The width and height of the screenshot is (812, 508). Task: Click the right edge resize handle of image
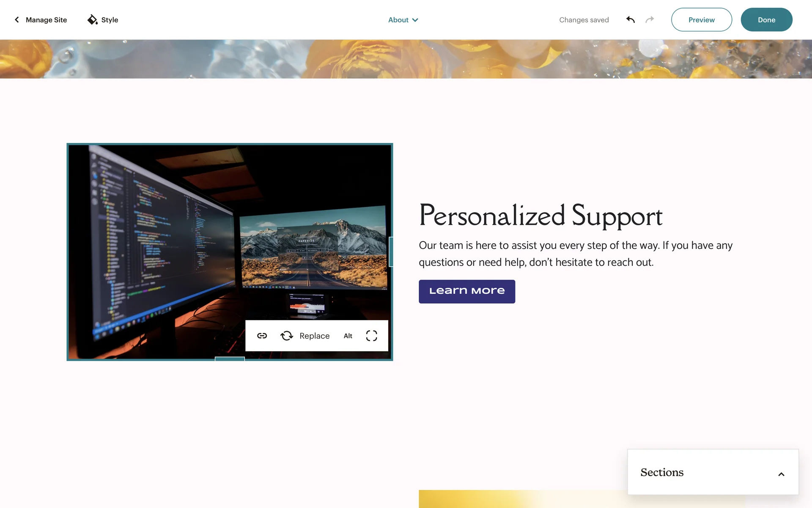[x=391, y=252]
